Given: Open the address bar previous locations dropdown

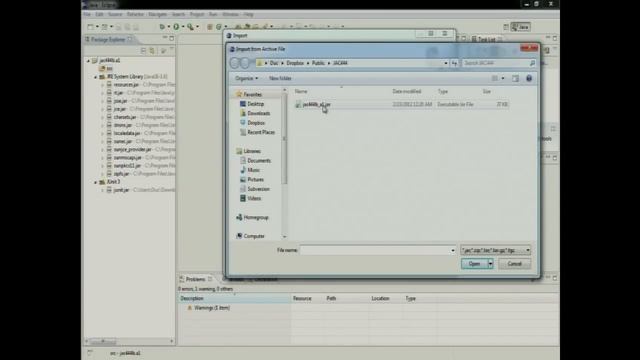Looking at the screenshot, I should pos(446,63).
